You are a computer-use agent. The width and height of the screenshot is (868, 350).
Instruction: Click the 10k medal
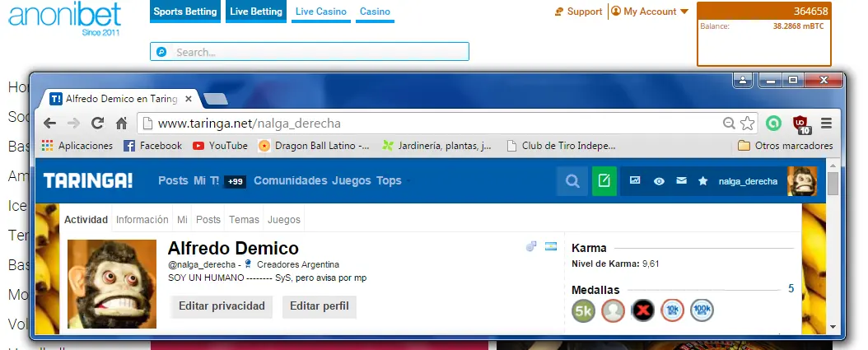tap(673, 310)
